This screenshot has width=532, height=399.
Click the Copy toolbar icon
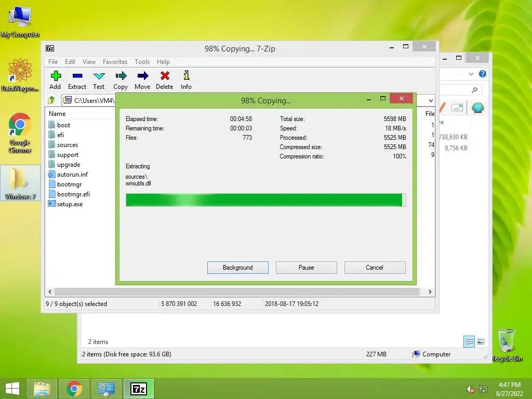121,80
